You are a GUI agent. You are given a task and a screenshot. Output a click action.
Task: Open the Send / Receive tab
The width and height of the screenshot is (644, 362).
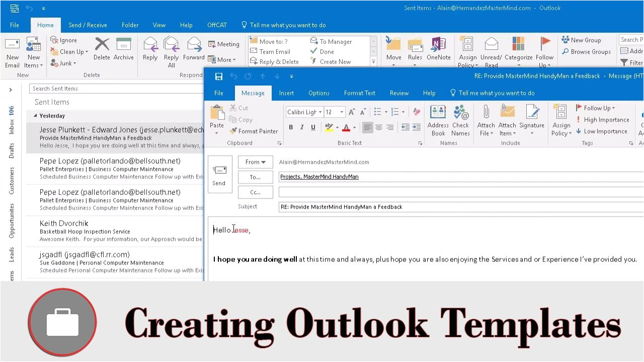(88, 25)
